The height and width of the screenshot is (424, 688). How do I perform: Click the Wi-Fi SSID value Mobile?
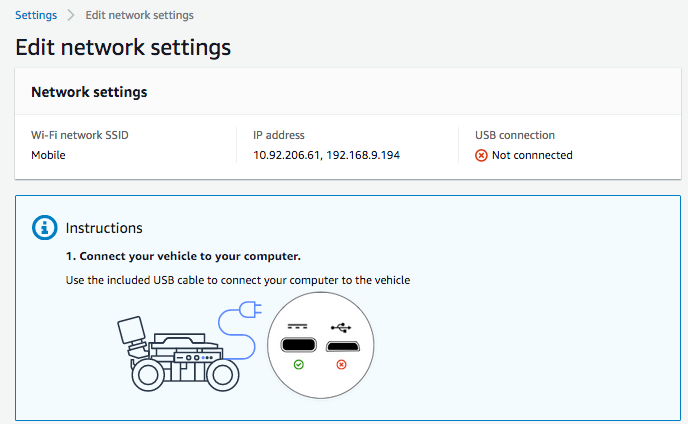(48, 155)
